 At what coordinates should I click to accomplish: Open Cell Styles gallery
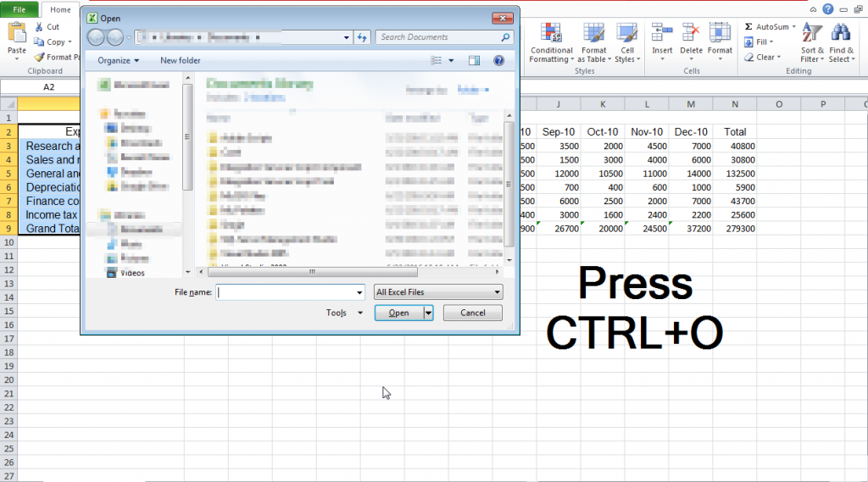coord(627,43)
